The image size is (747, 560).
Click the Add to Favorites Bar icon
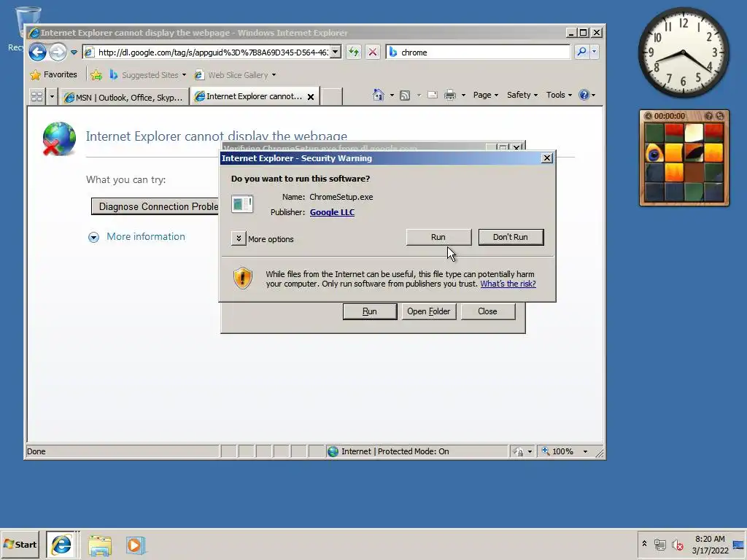(x=96, y=75)
